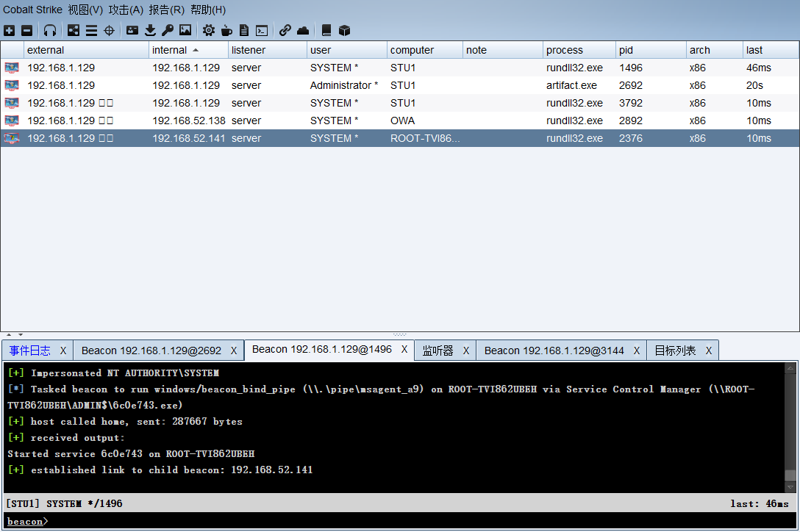Click the beacon> command input field
The width and height of the screenshot is (800, 532).
(400, 521)
